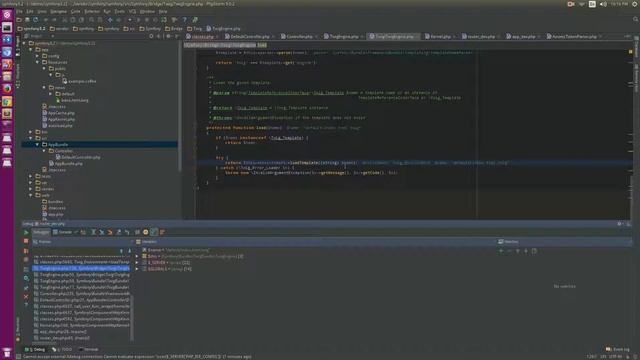Click Step Over in debugger toolbar

coord(93,232)
